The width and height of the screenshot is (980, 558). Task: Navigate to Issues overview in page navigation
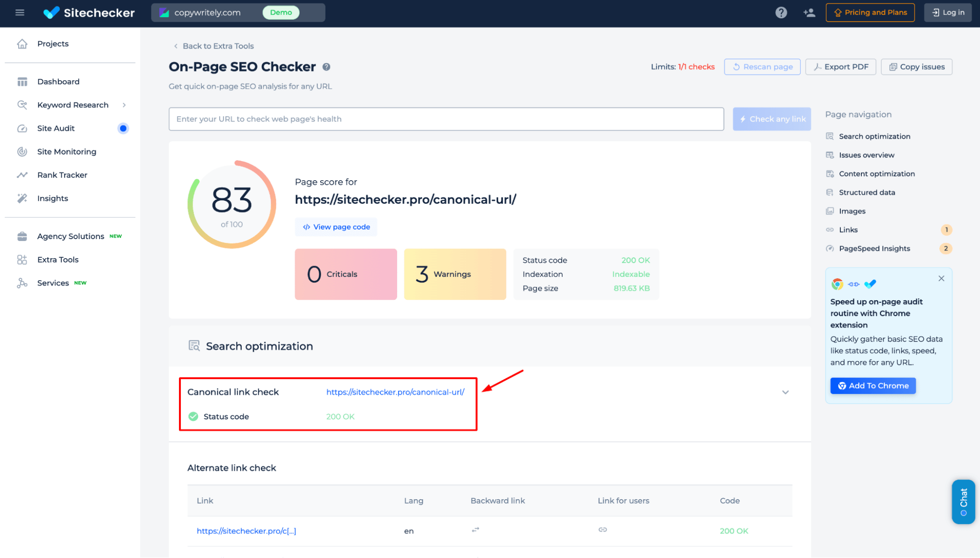pyautogui.click(x=866, y=155)
